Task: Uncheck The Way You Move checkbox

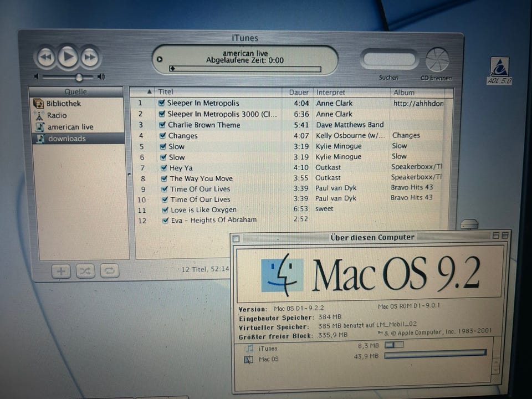Action: click(x=164, y=178)
